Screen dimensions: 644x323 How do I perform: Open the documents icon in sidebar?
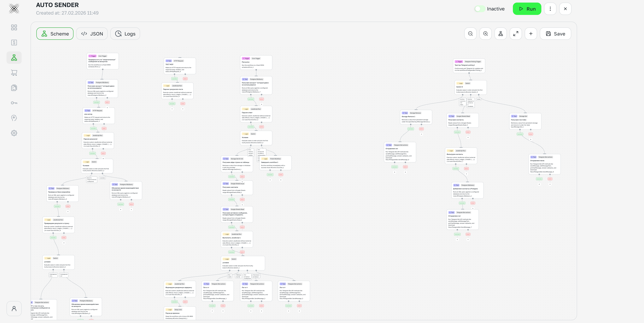tap(14, 88)
